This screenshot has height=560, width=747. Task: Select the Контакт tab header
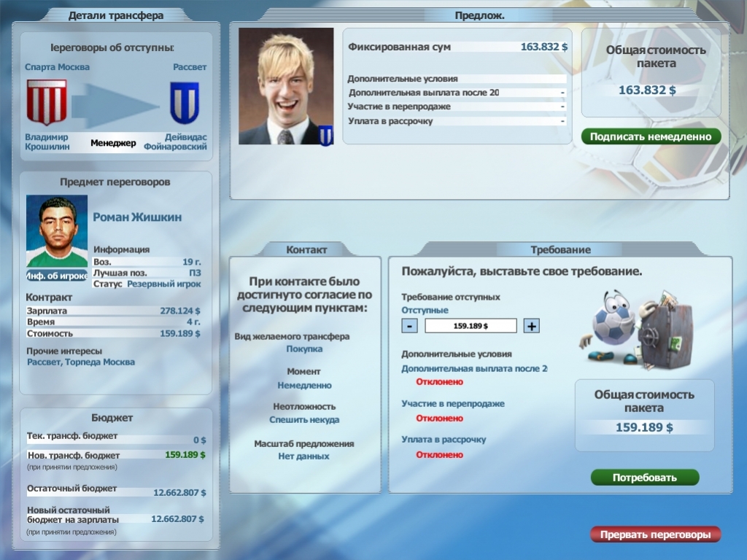306,249
